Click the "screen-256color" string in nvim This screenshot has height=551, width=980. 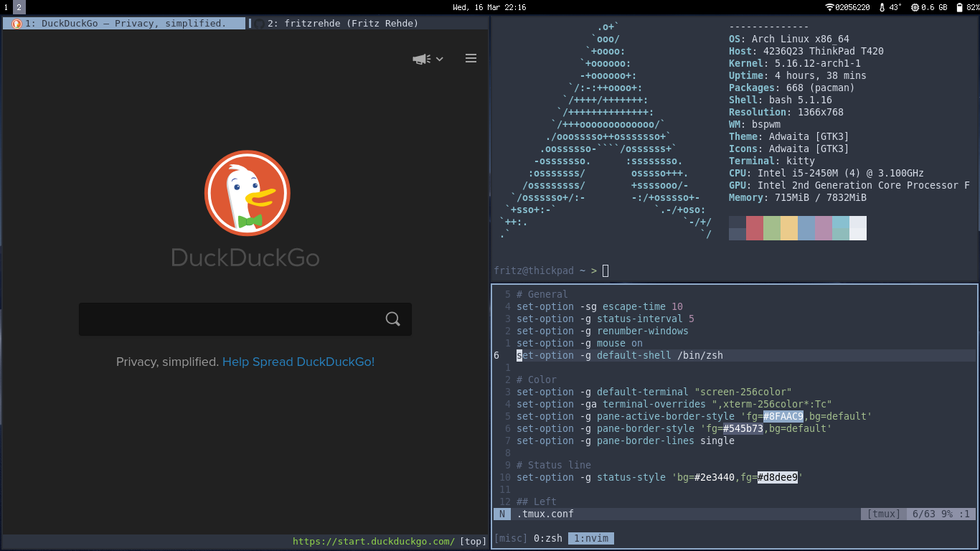click(743, 392)
